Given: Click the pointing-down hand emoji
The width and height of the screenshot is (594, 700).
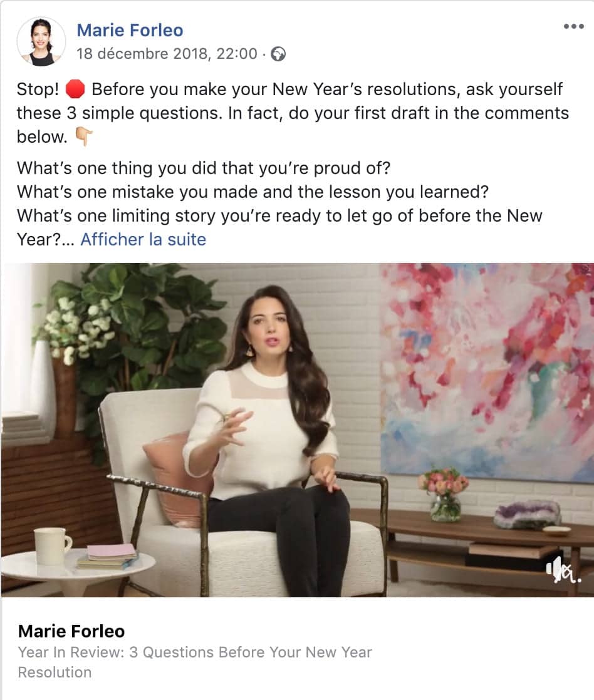Looking at the screenshot, I should 84,136.
